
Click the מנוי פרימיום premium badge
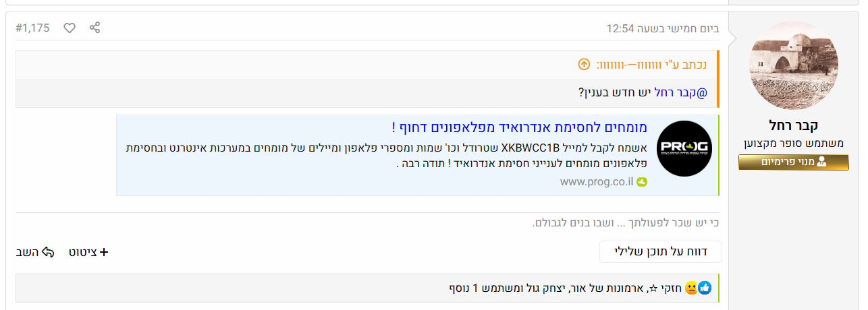click(794, 162)
